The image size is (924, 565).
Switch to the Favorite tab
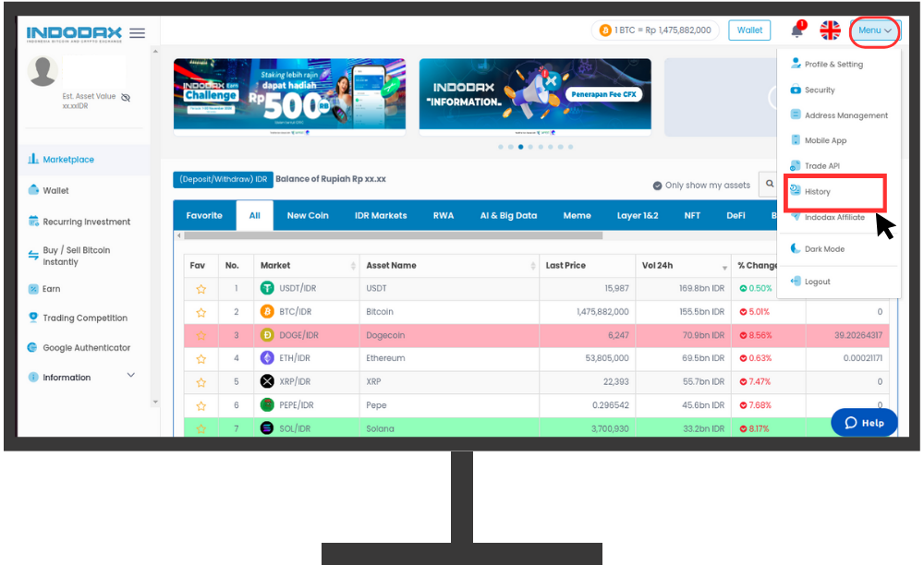204,215
